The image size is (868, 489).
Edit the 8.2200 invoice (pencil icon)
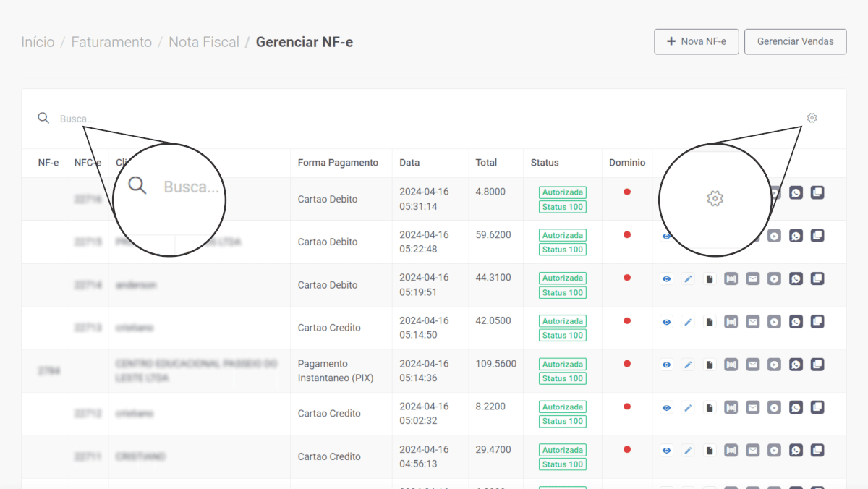coord(688,408)
